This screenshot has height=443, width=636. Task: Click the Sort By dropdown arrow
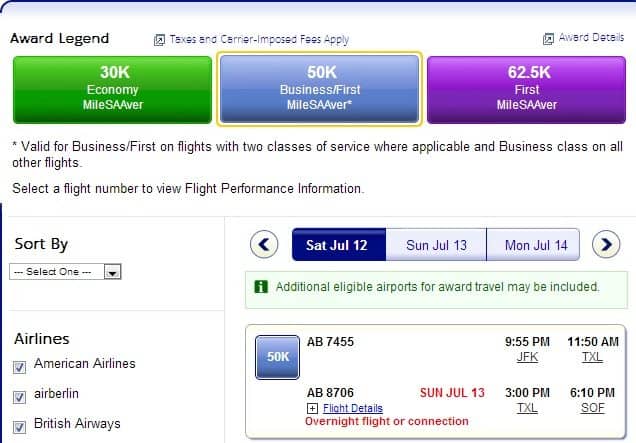pyautogui.click(x=112, y=272)
